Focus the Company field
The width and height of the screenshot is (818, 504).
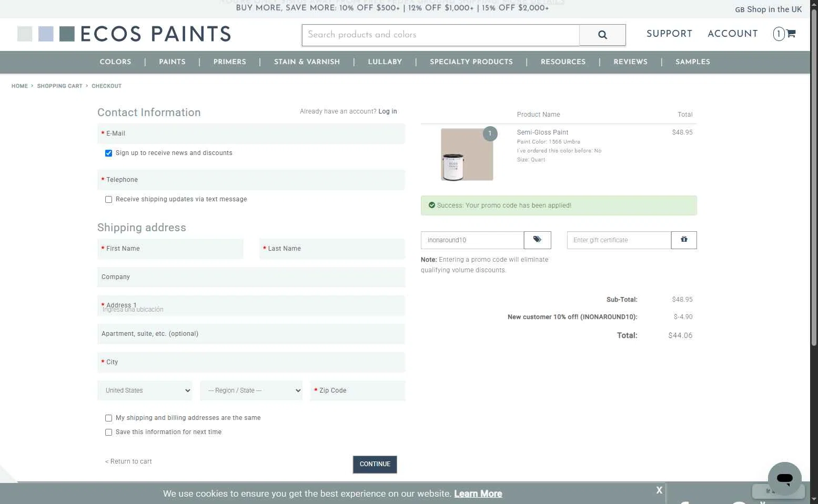[x=251, y=277]
